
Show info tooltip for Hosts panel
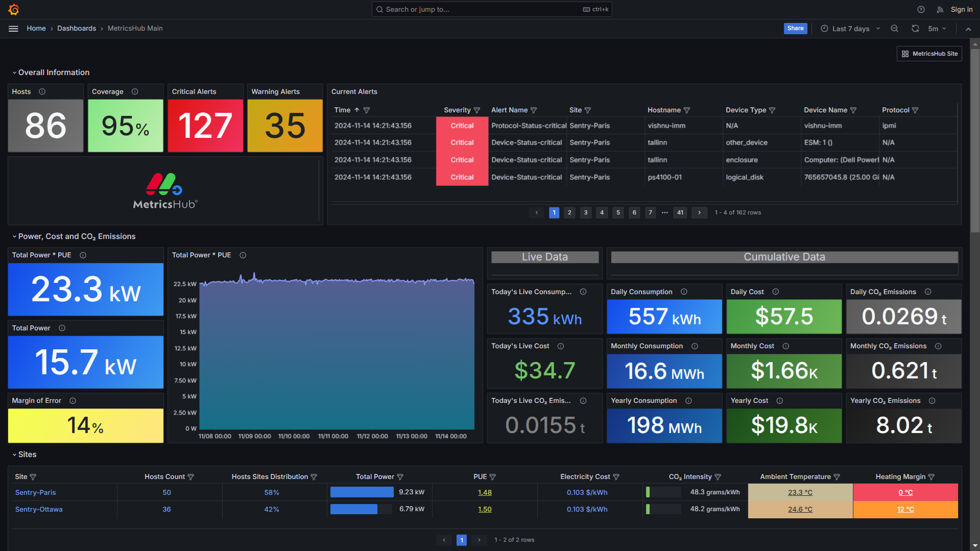tap(42, 92)
